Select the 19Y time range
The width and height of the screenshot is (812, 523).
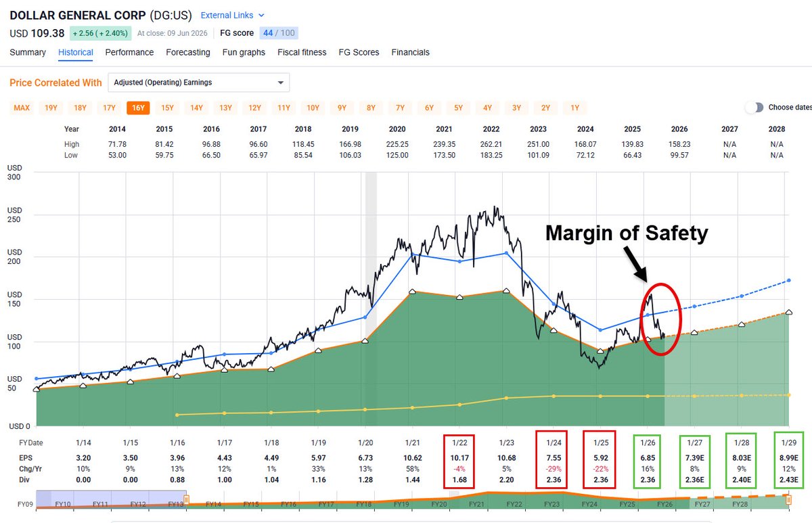tap(51, 108)
